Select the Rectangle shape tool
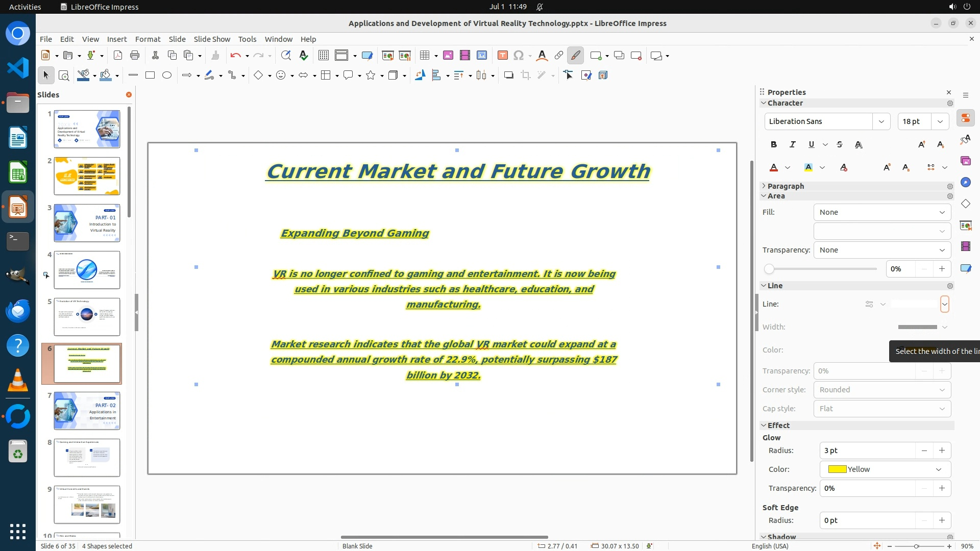The image size is (980, 551). click(150, 76)
